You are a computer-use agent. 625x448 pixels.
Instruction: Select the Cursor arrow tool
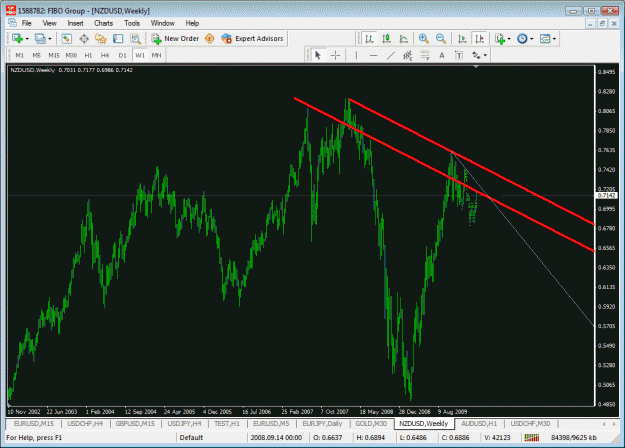318,55
